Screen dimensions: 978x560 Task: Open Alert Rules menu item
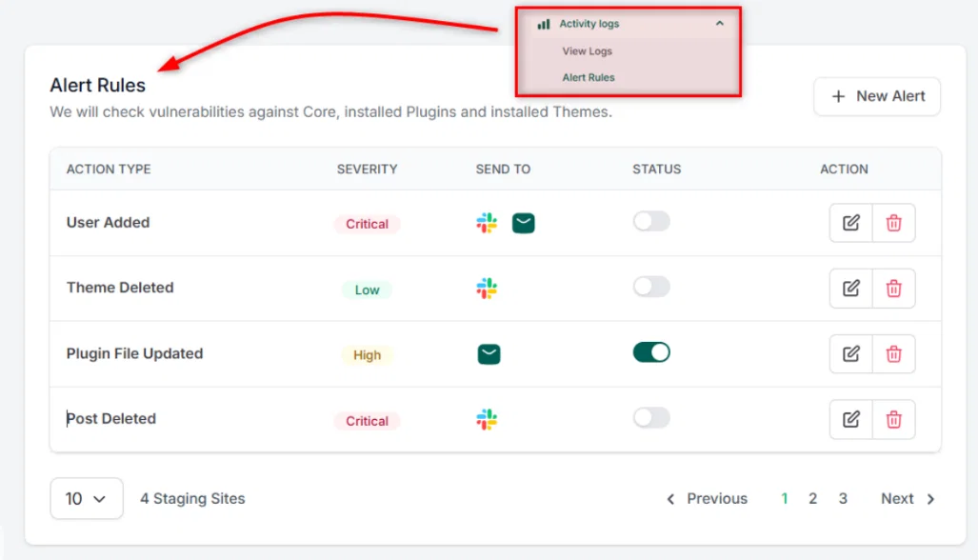[589, 77]
